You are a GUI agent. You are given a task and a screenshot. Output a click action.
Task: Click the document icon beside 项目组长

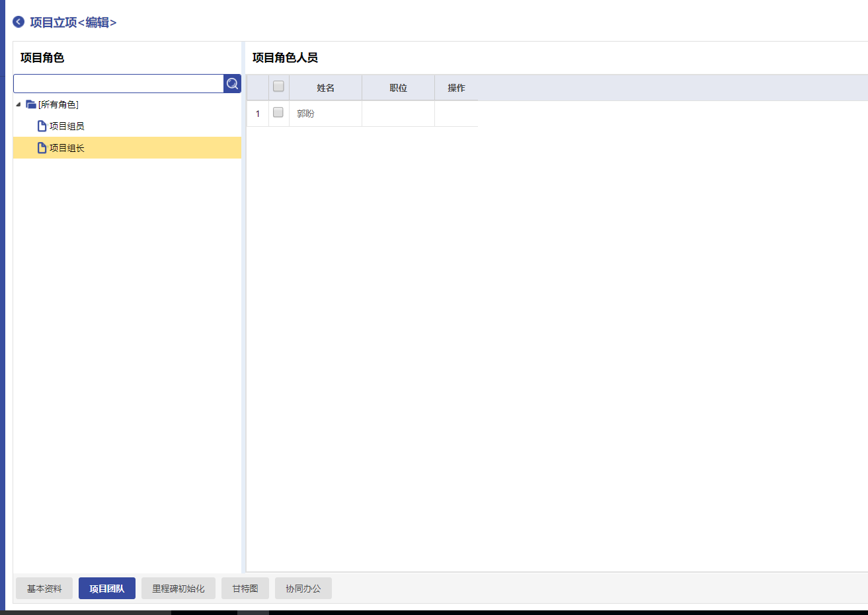tap(42, 148)
